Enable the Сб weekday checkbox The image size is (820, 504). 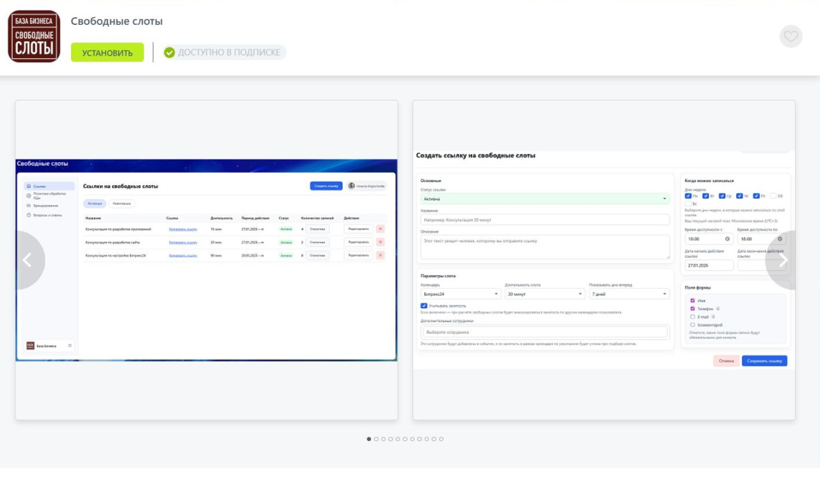[773, 196]
